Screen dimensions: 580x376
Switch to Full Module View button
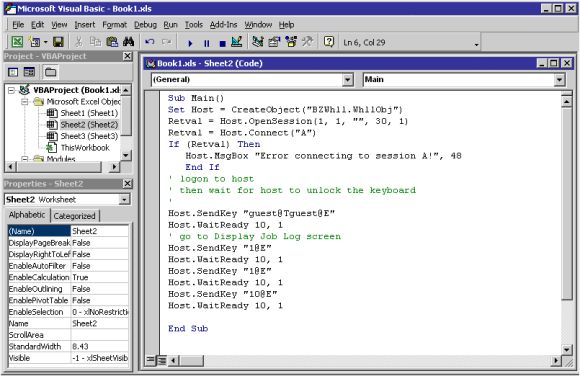tap(162, 360)
